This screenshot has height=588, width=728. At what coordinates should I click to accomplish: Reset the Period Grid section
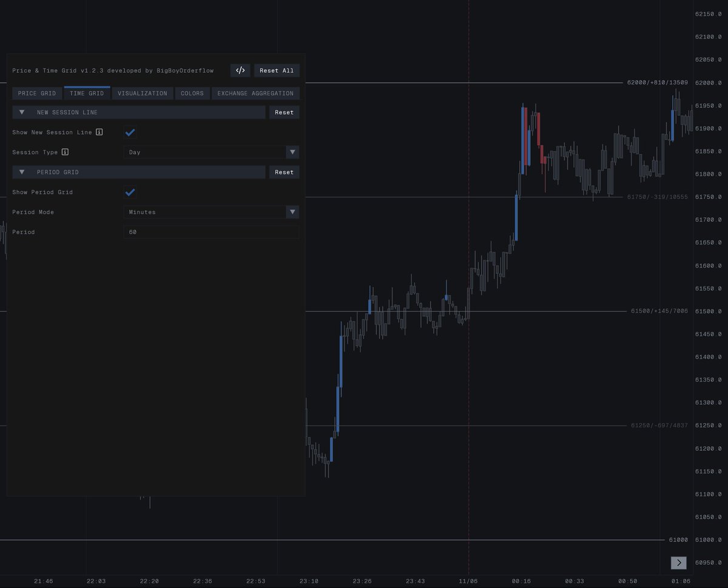tap(284, 172)
